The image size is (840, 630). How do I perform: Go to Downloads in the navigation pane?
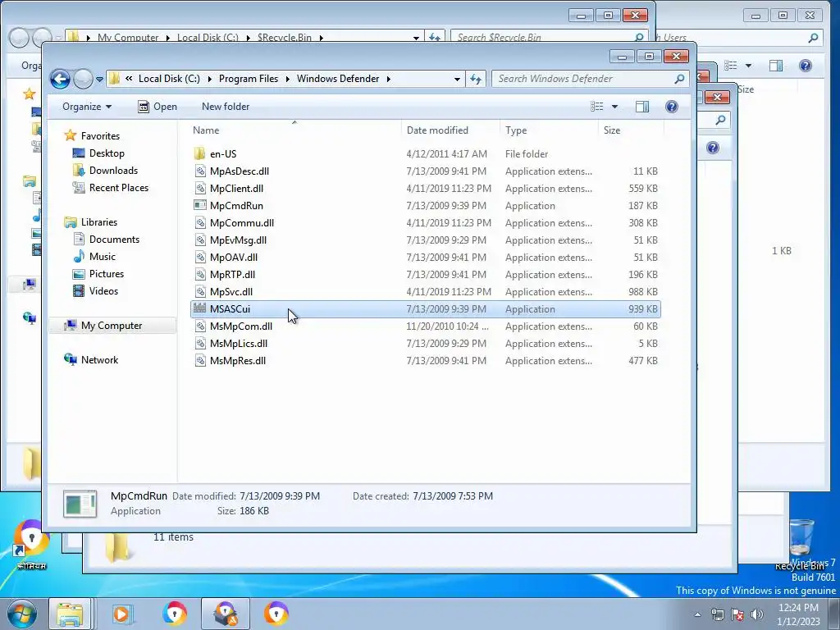113,171
